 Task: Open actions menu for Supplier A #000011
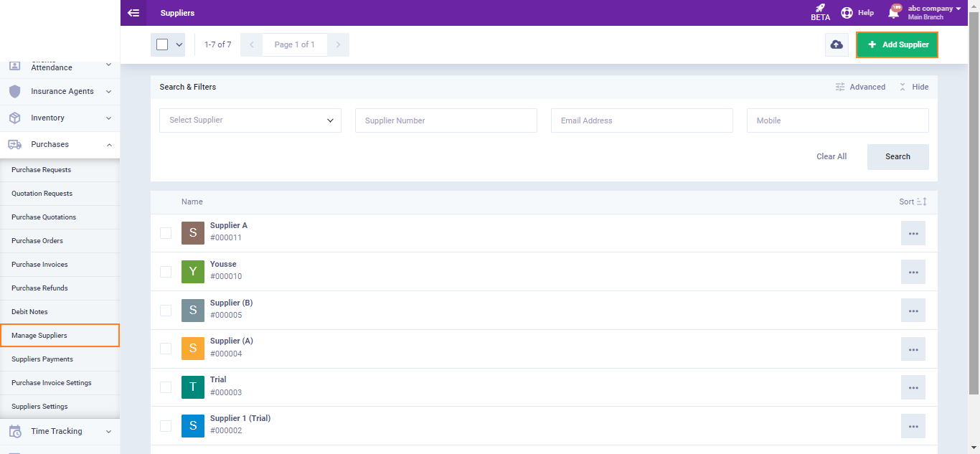click(913, 233)
